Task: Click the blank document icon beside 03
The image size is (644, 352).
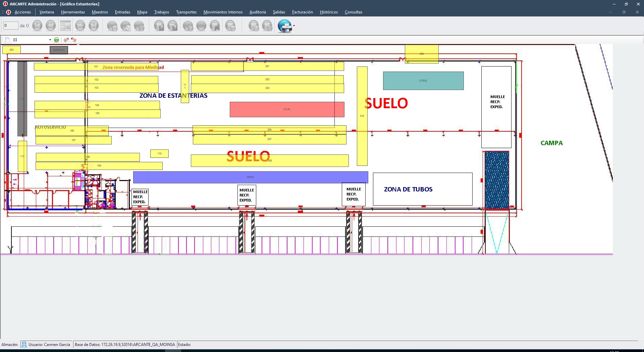Action: click(x=7, y=40)
